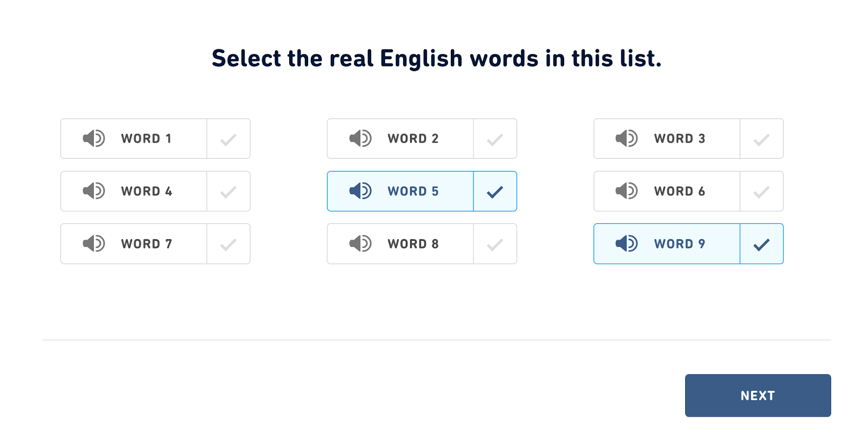Listen to Word 3 via speaker icon
This screenshot has height=448, width=868.
627,138
